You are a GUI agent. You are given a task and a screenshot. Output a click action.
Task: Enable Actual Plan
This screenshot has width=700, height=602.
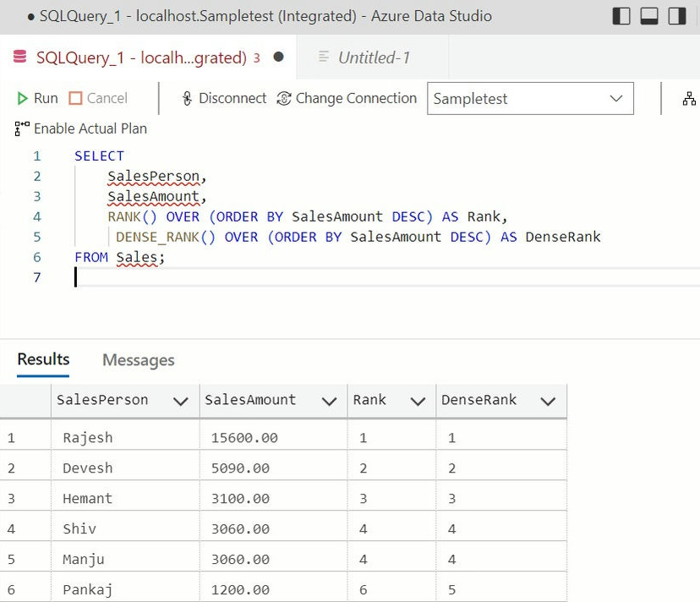[80, 129]
